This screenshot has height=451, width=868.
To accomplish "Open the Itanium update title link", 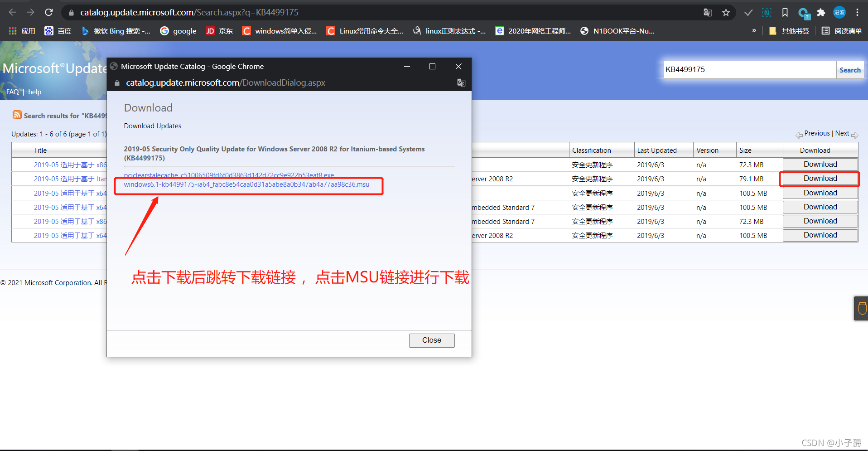I will tap(70, 179).
